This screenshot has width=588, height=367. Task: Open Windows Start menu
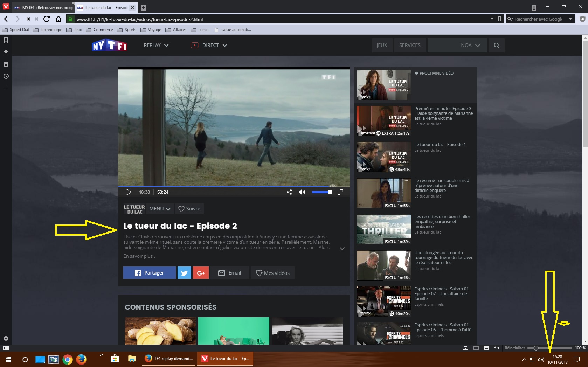click(8, 359)
